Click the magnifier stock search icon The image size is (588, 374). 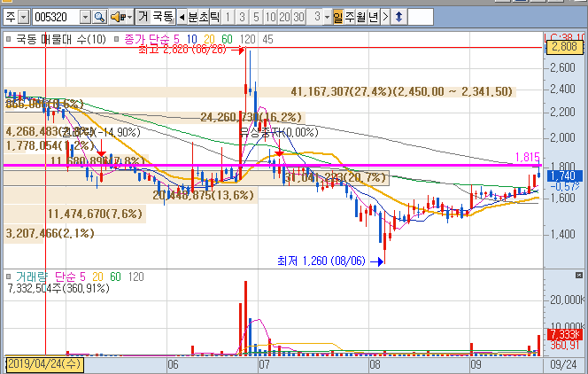(x=99, y=17)
